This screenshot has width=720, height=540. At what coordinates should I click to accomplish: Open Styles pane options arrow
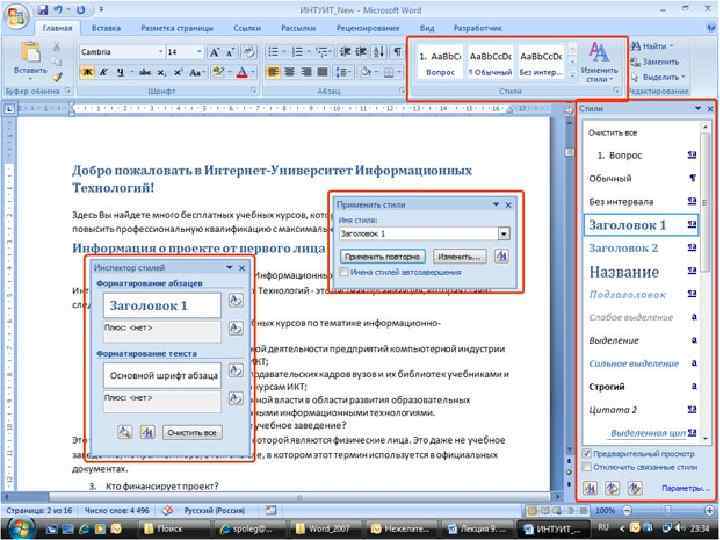(698, 108)
